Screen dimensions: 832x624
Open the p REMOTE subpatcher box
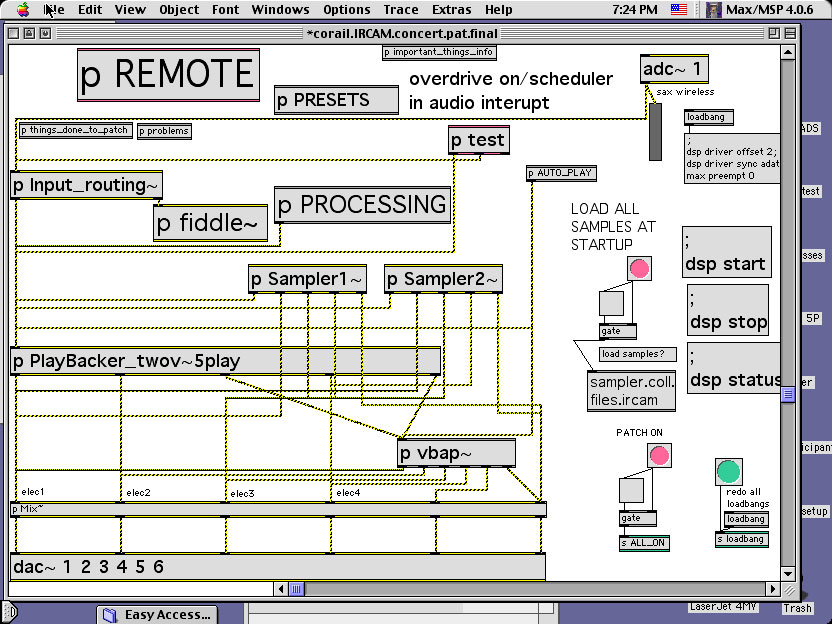pyautogui.click(x=168, y=75)
